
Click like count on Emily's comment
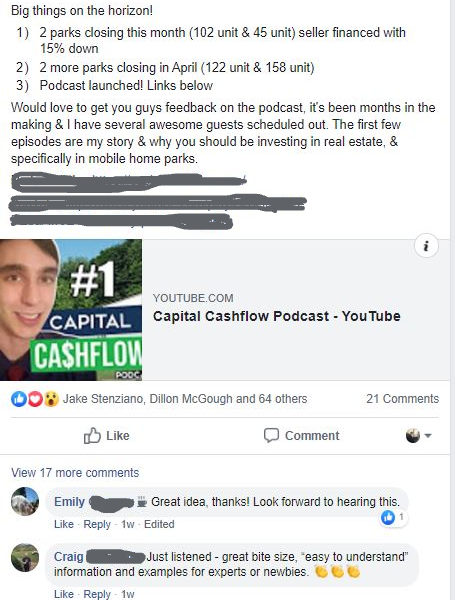(x=393, y=517)
